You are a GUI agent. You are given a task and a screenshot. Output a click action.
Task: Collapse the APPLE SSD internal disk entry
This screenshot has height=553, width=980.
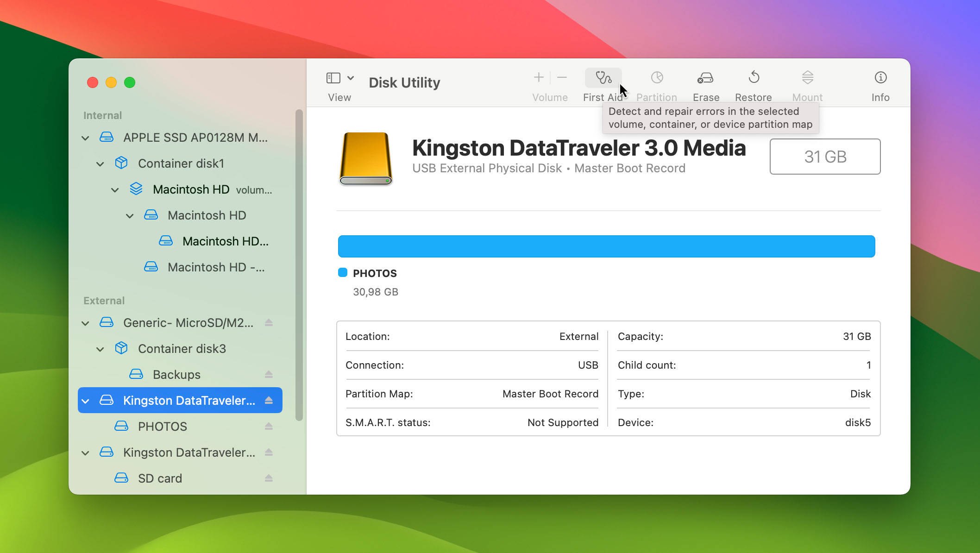86,137
